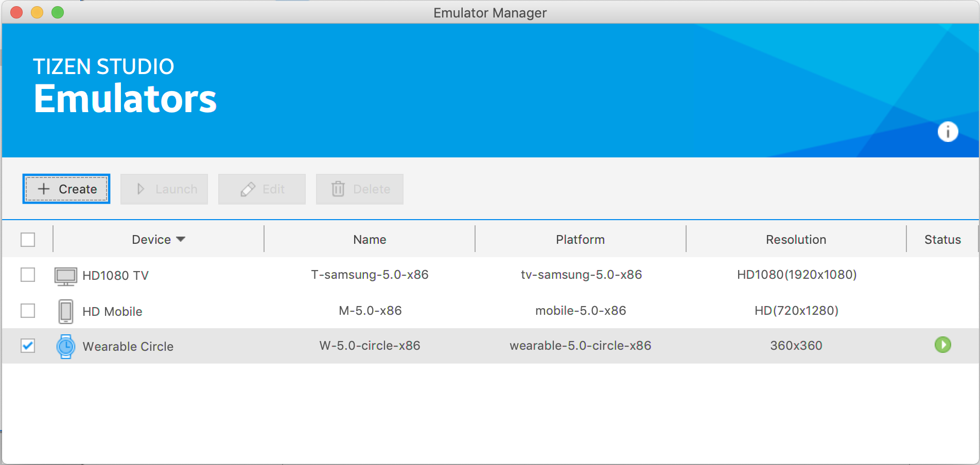Image resolution: width=980 pixels, height=465 pixels.
Task: Click the Name column header
Action: pos(369,240)
